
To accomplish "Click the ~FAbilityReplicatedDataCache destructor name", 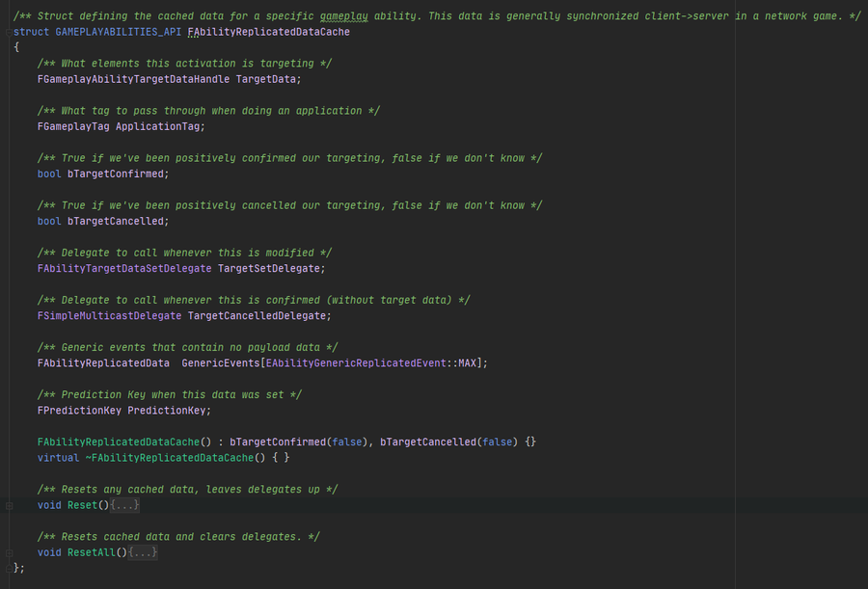I will point(170,458).
